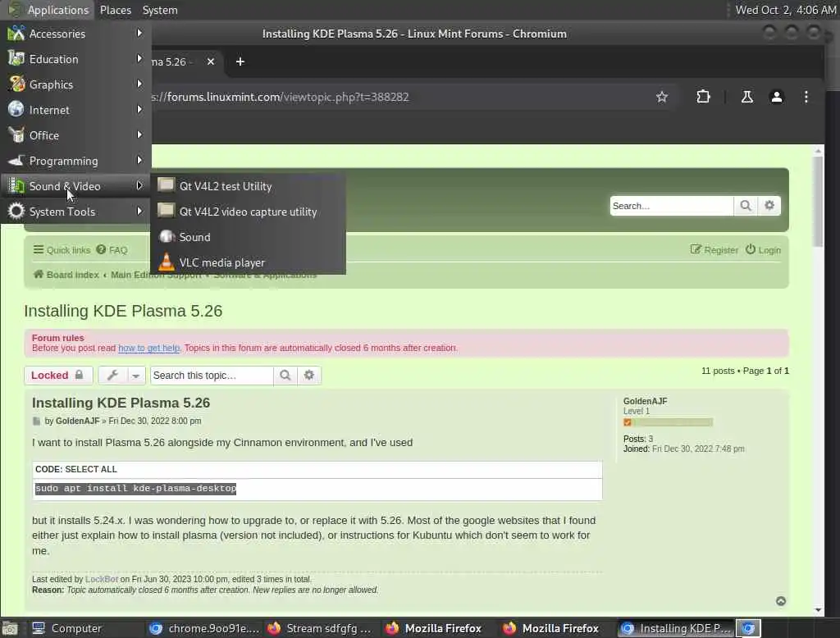Open the post title 'Installing KDE Plasma 5.26'
The width and height of the screenshot is (840, 638).
[121, 403]
